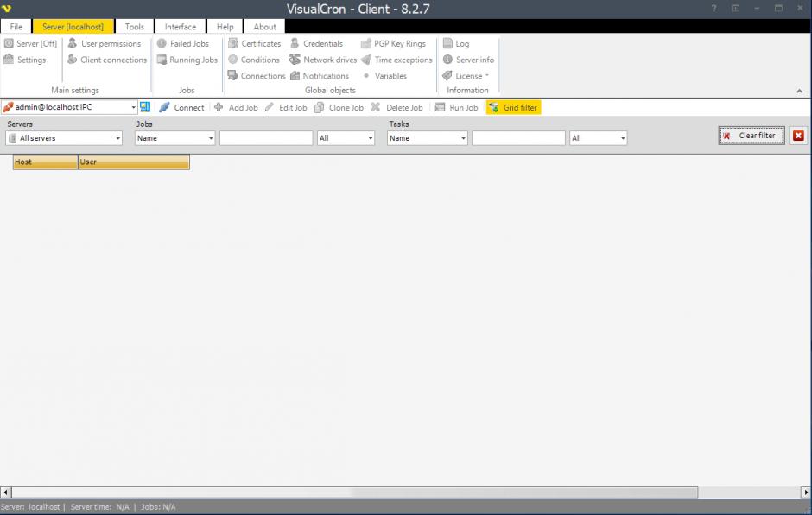Click the Jobs filter text field
812x515 pixels.
click(x=266, y=138)
